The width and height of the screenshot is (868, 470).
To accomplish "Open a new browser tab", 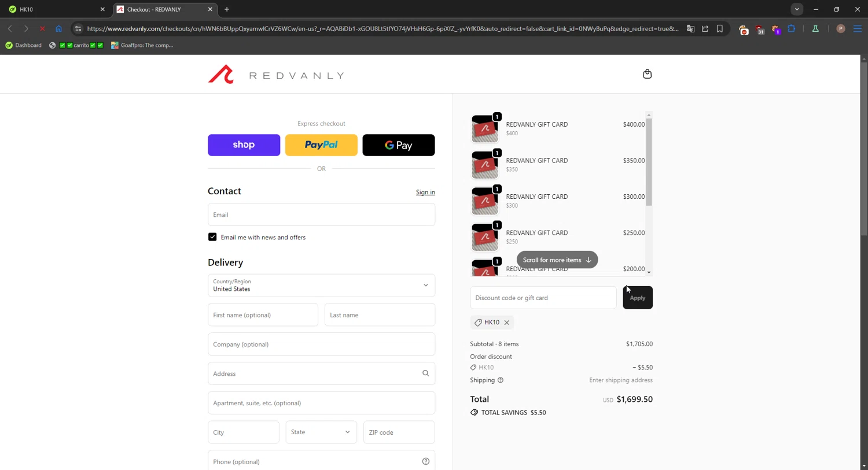I will [x=227, y=9].
